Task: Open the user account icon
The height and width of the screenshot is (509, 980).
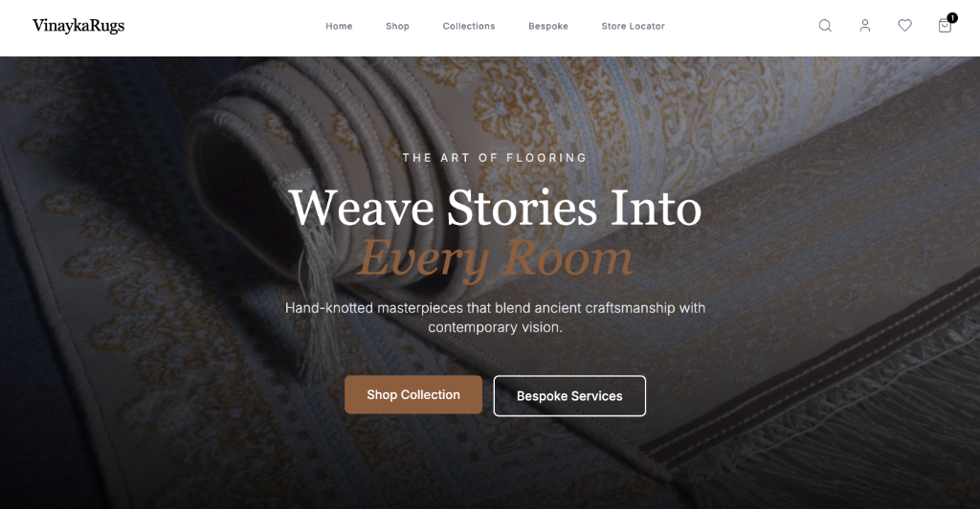Action: pyautogui.click(x=865, y=26)
